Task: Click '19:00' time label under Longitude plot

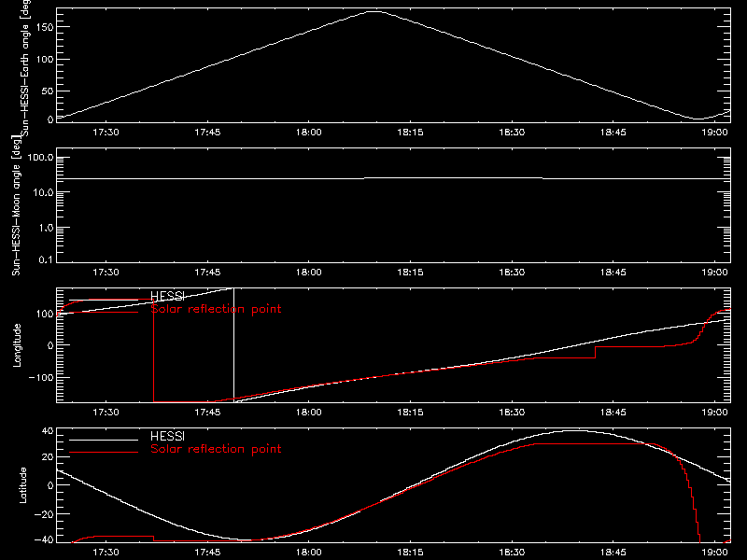Action: [x=714, y=412]
